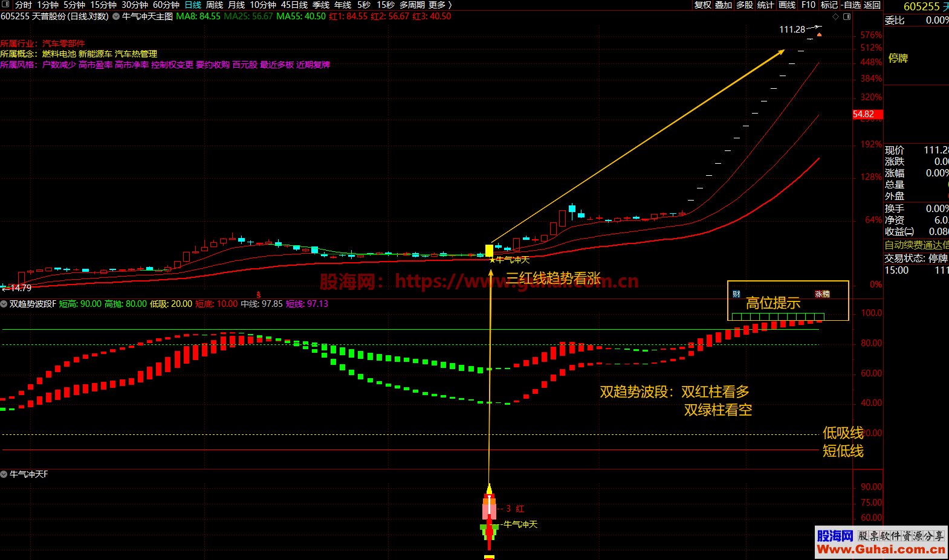Click the panel layout icon left of 分时
The height and width of the screenshot is (560, 949).
tap(5, 5)
